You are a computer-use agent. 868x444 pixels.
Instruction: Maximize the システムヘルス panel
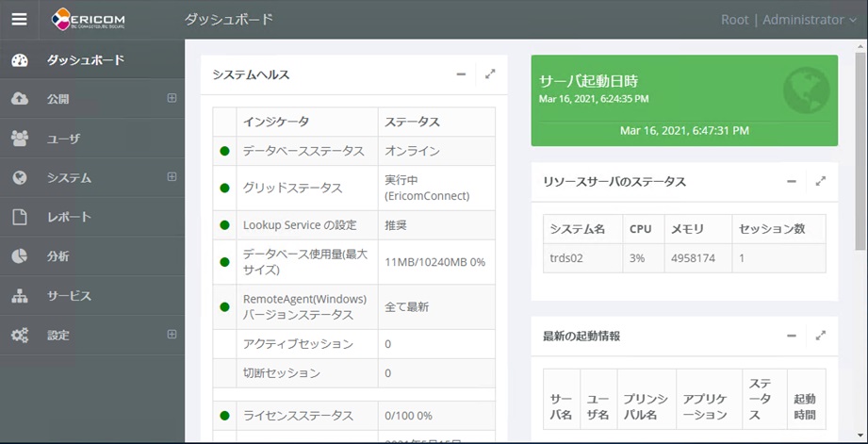[490, 74]
